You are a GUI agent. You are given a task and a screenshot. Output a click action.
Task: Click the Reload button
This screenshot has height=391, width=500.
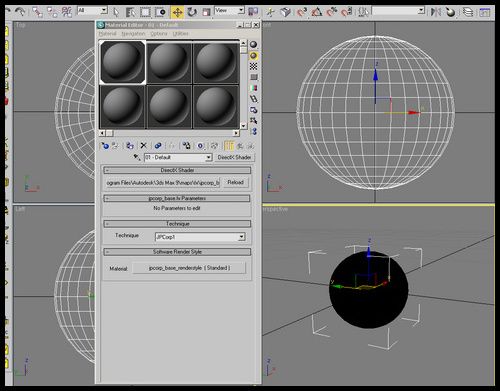coord(236,182)
